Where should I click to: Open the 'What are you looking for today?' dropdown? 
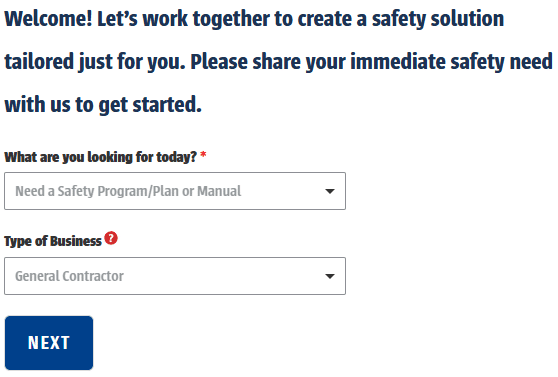[x=175, y=191]
